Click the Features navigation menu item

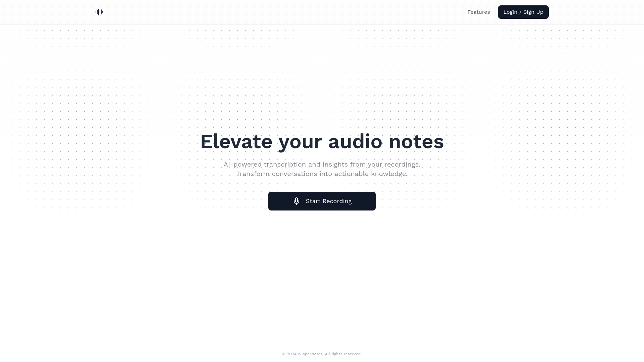tap(479, 12)
